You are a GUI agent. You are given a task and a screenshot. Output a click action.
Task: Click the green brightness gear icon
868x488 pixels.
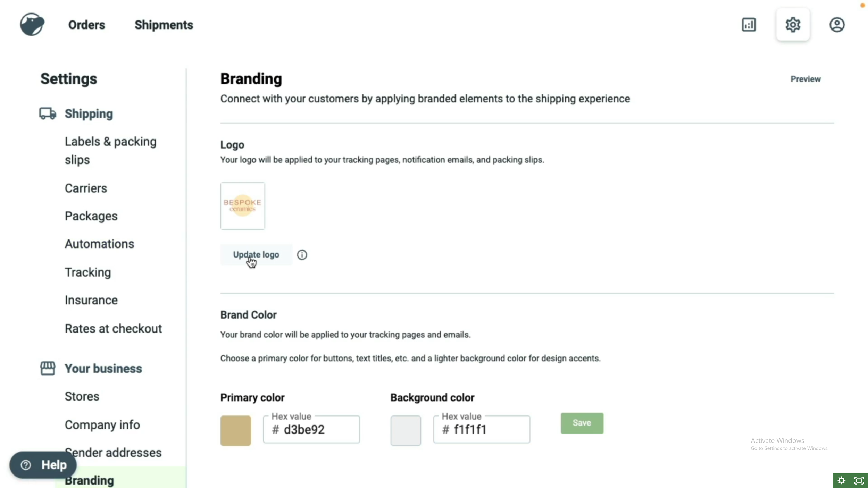coord(841,480)
